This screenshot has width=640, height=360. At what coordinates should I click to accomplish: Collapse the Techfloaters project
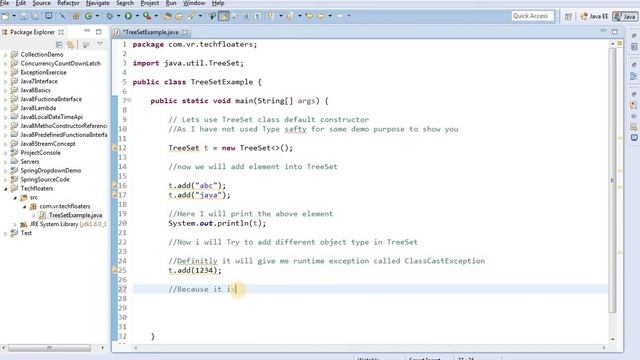click(5, 189)
